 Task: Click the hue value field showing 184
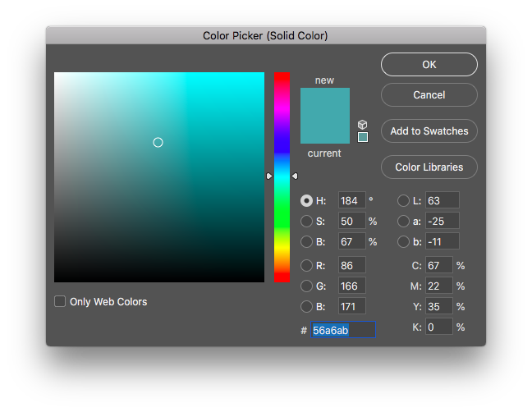pyautogui.click(x=352, y=200)
